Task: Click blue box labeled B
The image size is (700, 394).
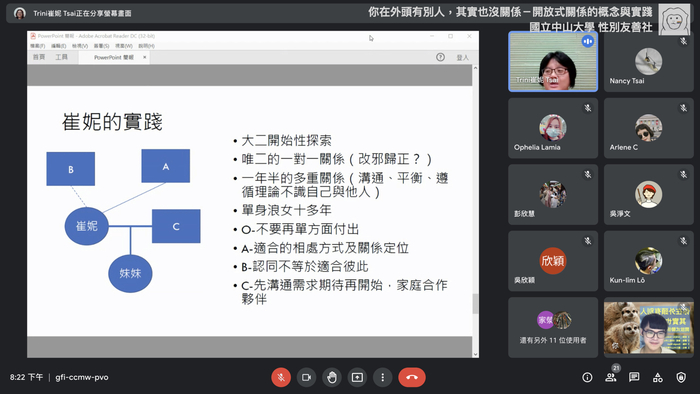Action: (71, 169)
